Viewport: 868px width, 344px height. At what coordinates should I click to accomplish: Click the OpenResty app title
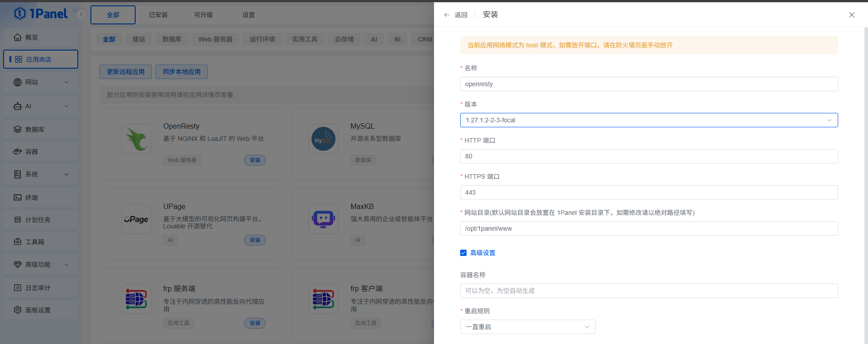[x=181, y=126]
